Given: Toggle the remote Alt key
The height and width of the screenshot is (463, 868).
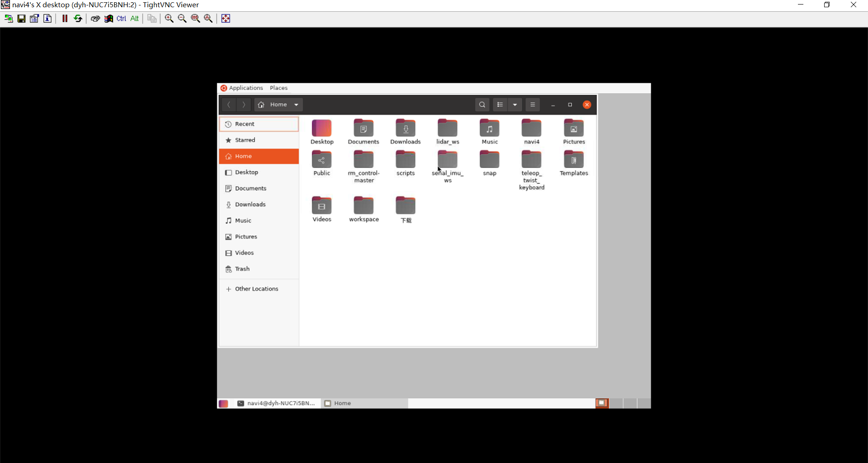Looking at the screenshot, I should coord(135,19).
